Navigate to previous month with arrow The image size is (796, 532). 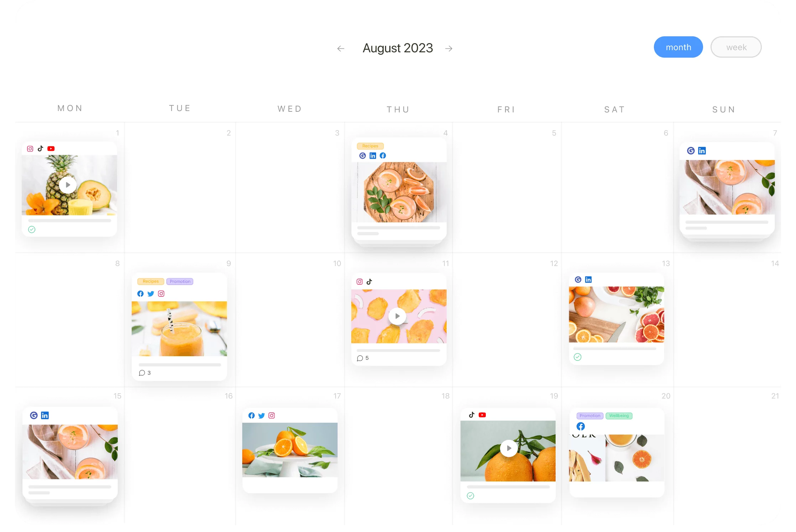click(x=342, y=47)
